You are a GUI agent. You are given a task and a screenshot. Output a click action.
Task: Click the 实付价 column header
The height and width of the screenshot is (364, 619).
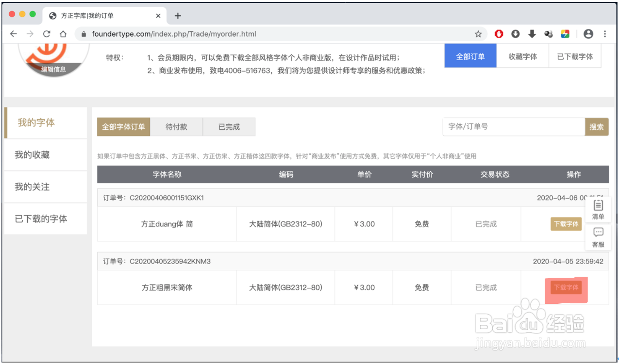422,174
